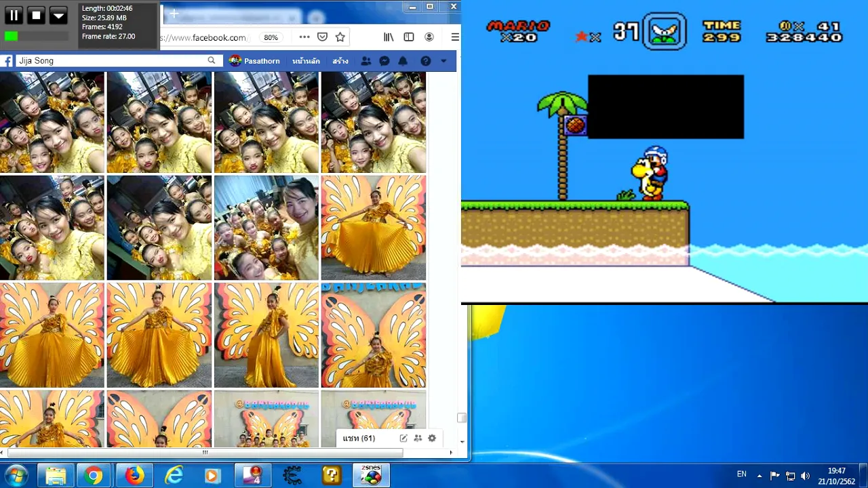Pause the screen recording
The height and width of the screenshot is (488, 868).
point(14,15)
